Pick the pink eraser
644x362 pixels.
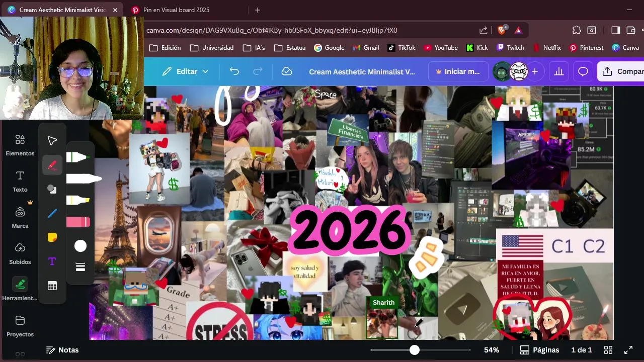(x=78, y=222)
